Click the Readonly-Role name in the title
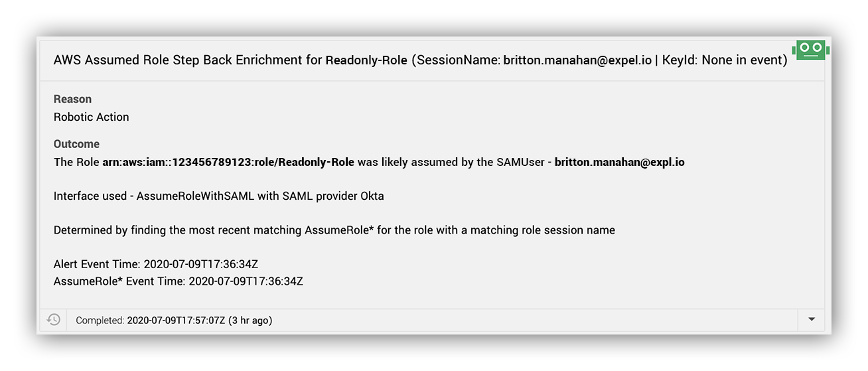Viewport: 868px width, 371px height. click(x=366, y=60)
